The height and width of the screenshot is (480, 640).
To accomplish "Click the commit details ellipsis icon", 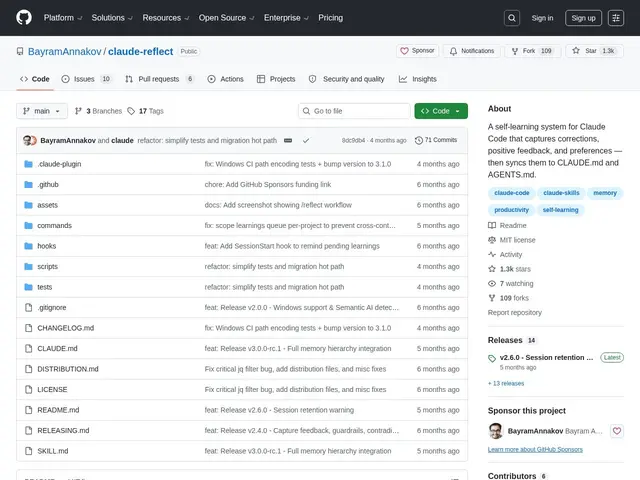I will tap(288, 140).
